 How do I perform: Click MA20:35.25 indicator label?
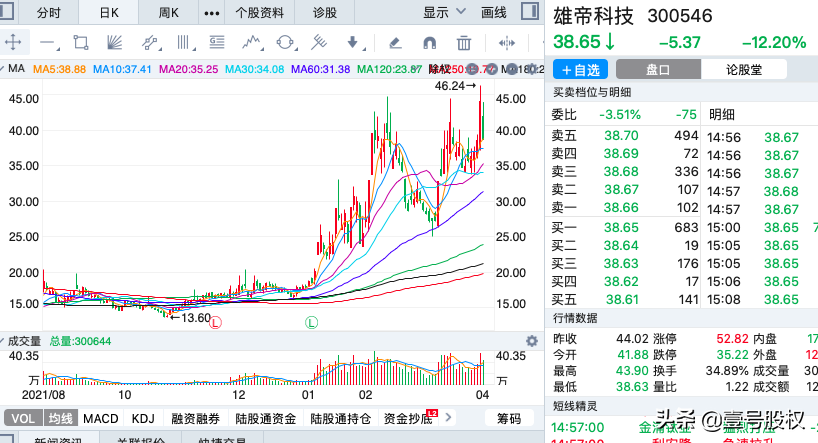[x=188, y=69]
